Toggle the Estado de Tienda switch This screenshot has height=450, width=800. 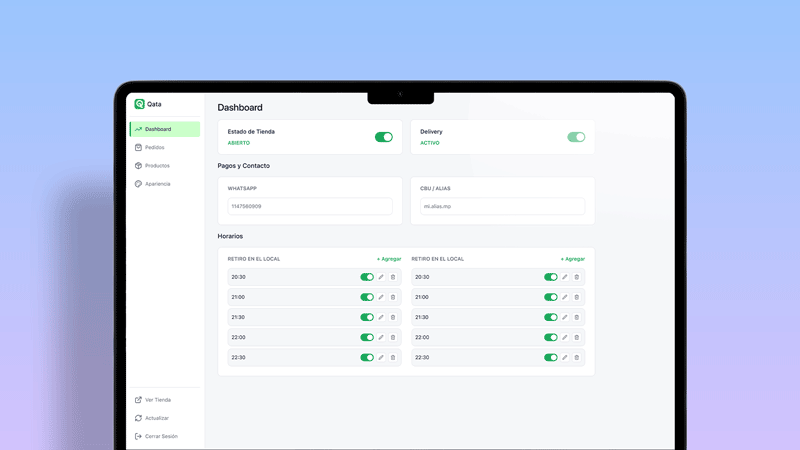[384, 137]
